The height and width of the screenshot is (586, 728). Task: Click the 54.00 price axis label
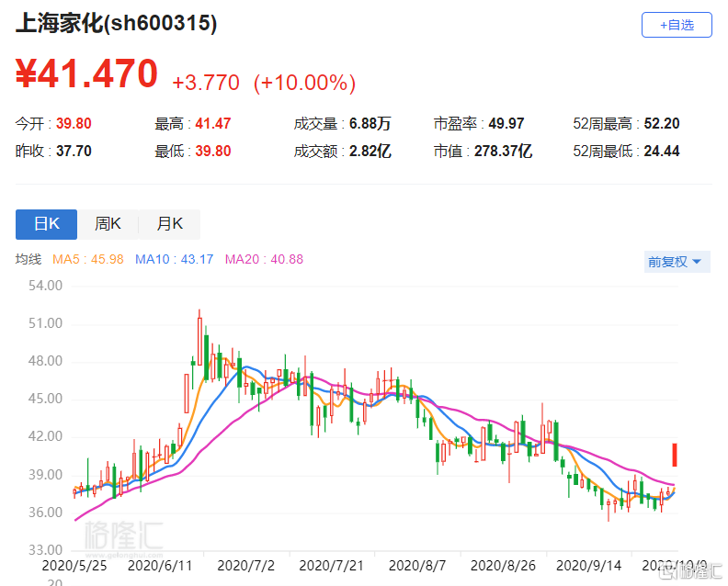tap(46, 286)
